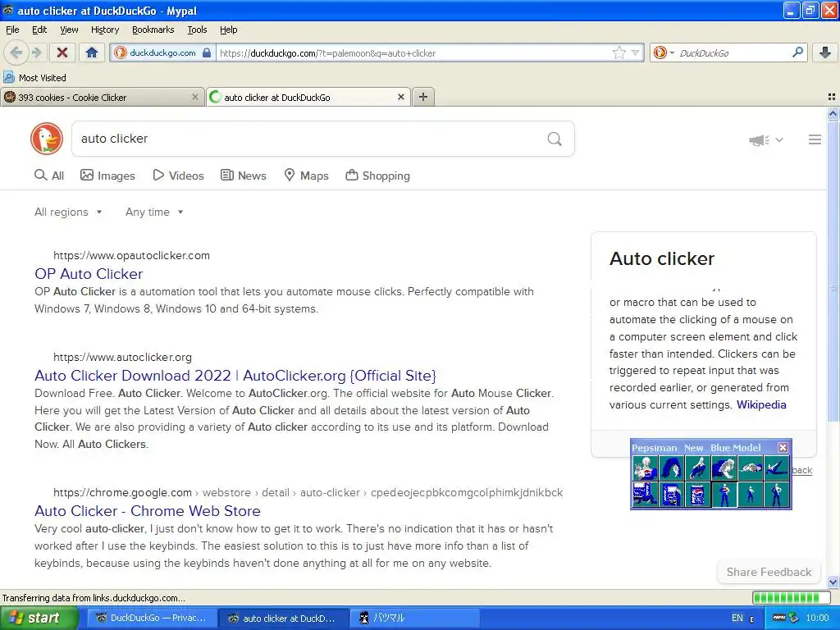Select the Pepsi can thumbnail
Image resolution: width=840 pixels, height=630 pixels.
697,494
